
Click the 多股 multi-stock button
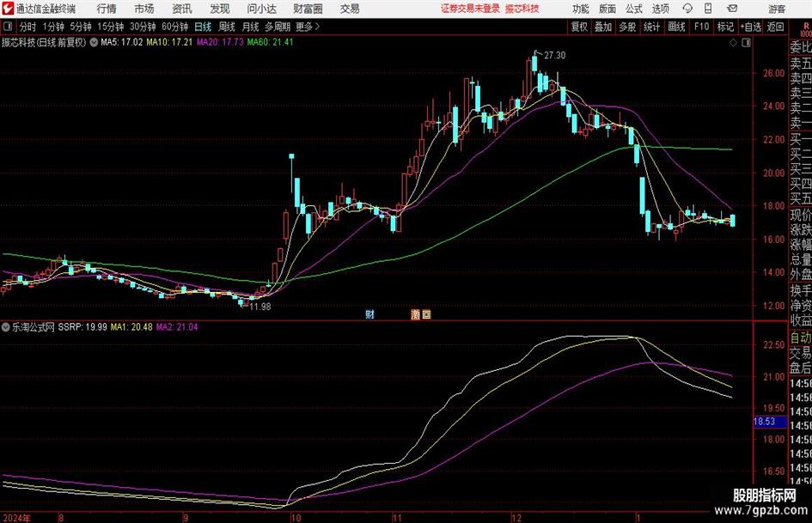pyautogui.click(x=627, y=27)
